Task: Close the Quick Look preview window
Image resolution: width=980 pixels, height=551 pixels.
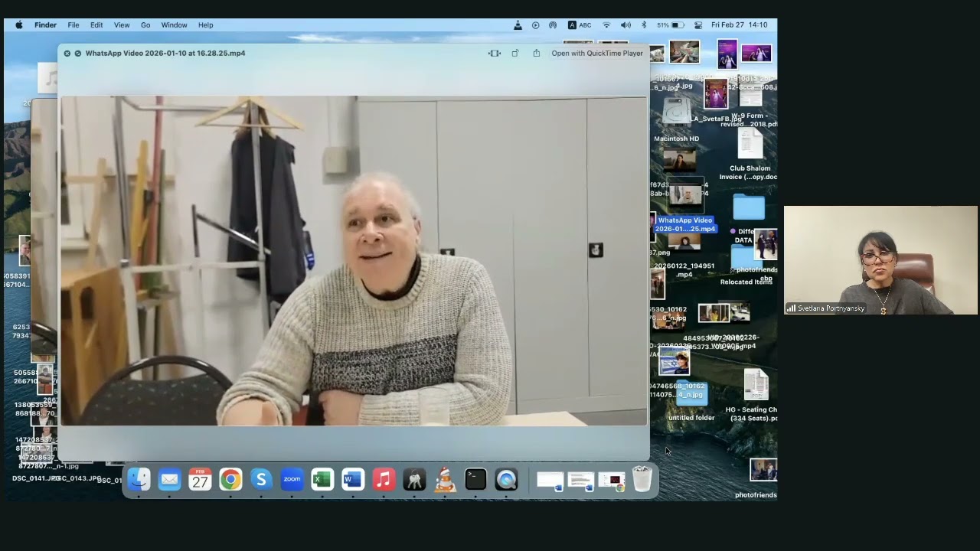Action: coord(67,54)
